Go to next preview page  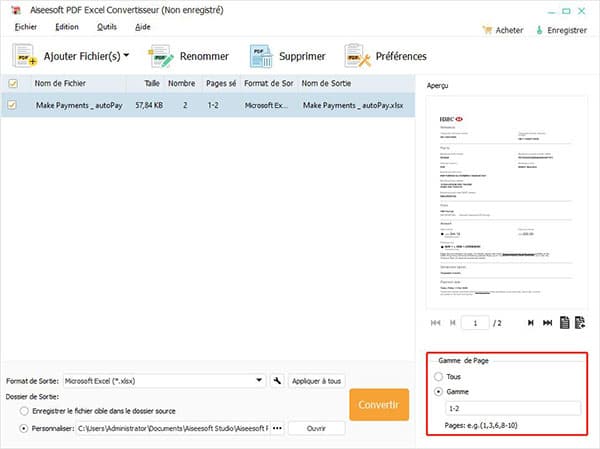click(531, 323)
